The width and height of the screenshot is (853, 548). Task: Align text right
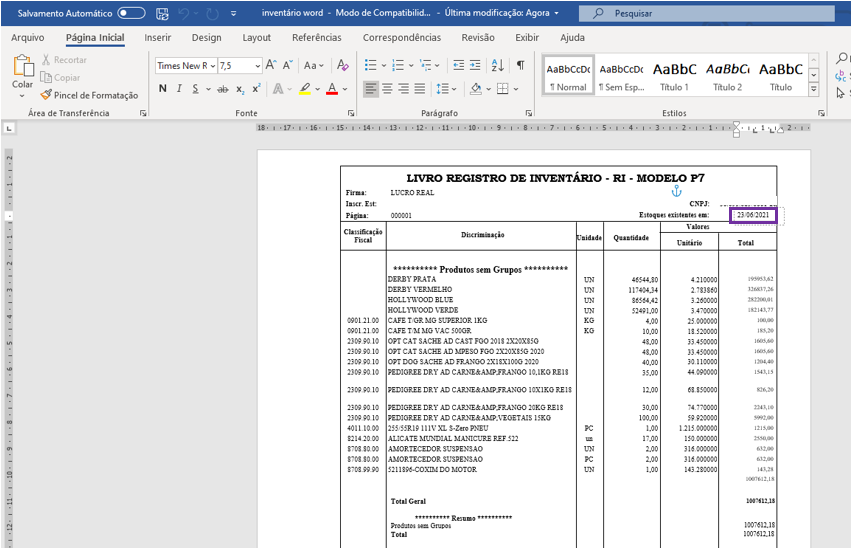pyautogui.click(x=404, y=89)
